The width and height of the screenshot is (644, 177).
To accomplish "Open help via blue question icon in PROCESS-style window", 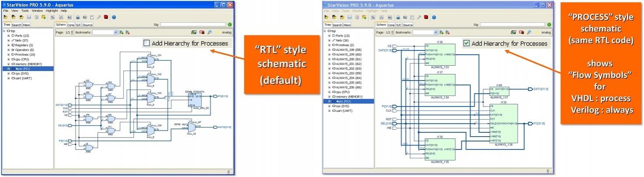I will [434, 17].
